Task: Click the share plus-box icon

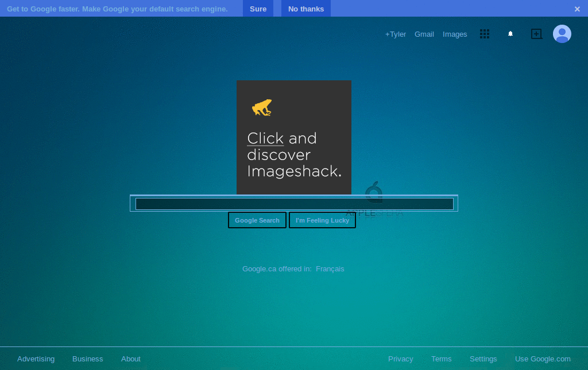Action: click(537, 34)
